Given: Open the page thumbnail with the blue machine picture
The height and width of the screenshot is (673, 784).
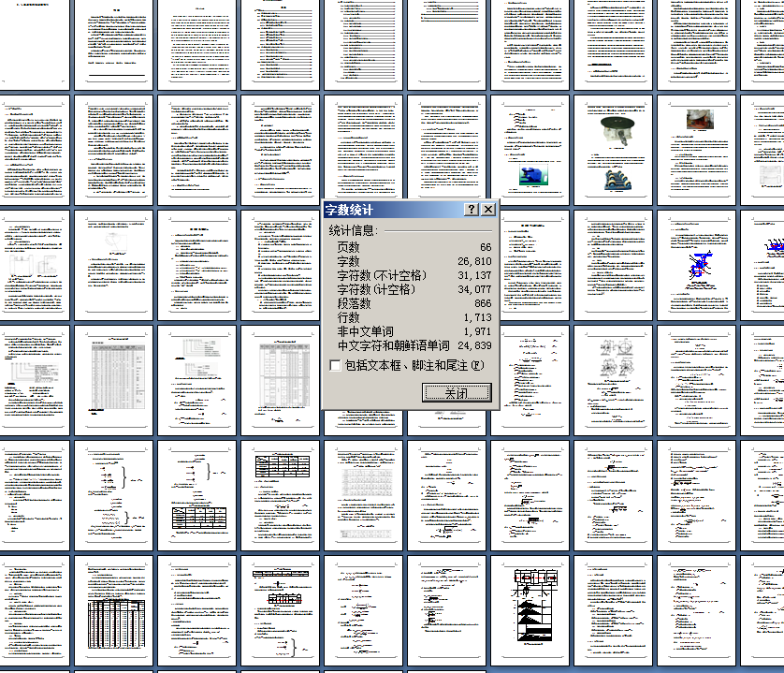Looking at the screenshot, I should (x=530, y=150).
